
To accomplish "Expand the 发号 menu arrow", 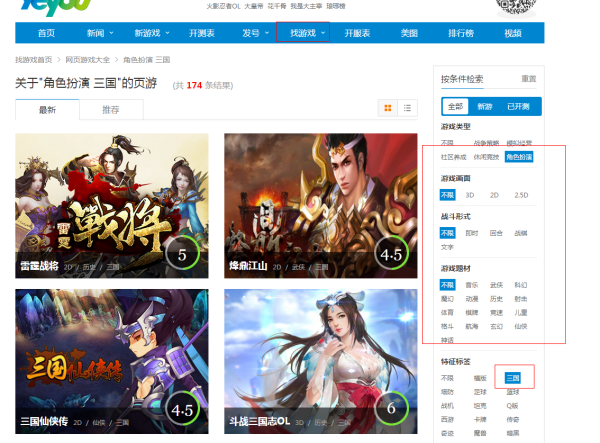I will point(267,33).
